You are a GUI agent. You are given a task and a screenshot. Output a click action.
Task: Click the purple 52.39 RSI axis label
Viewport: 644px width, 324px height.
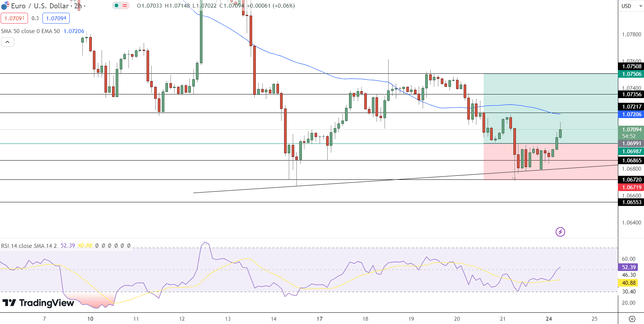tap(629, 267)
